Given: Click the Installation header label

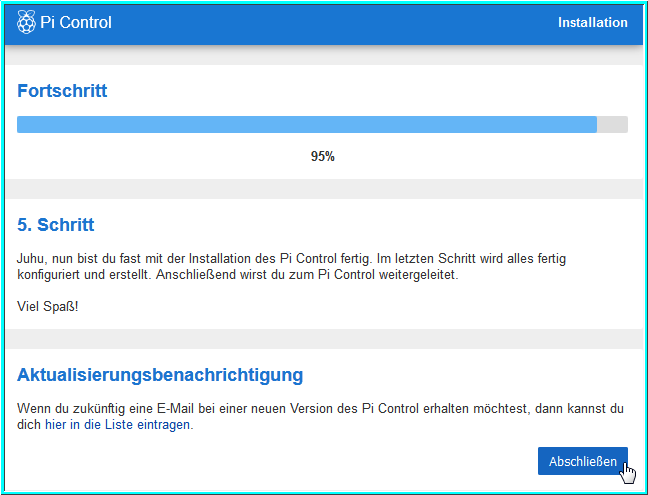Looking at the screenshot, I should 593,22.
